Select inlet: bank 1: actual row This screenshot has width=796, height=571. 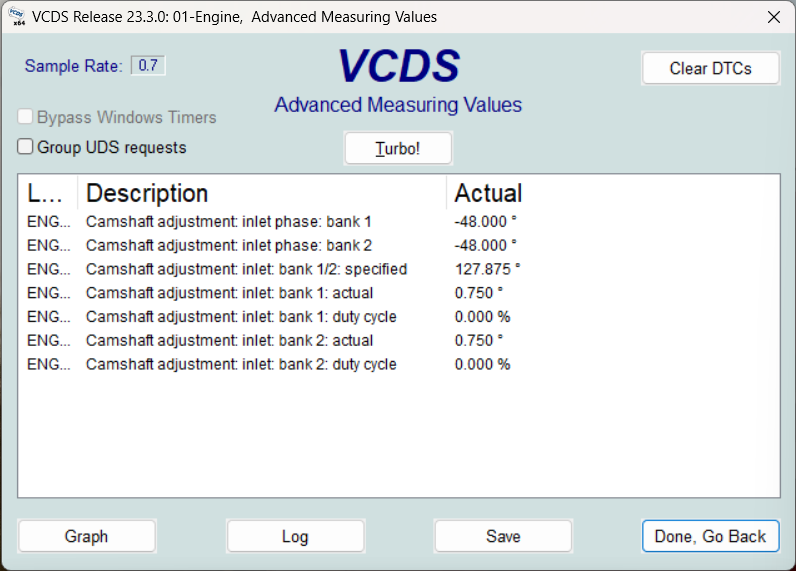click(229, 293)
